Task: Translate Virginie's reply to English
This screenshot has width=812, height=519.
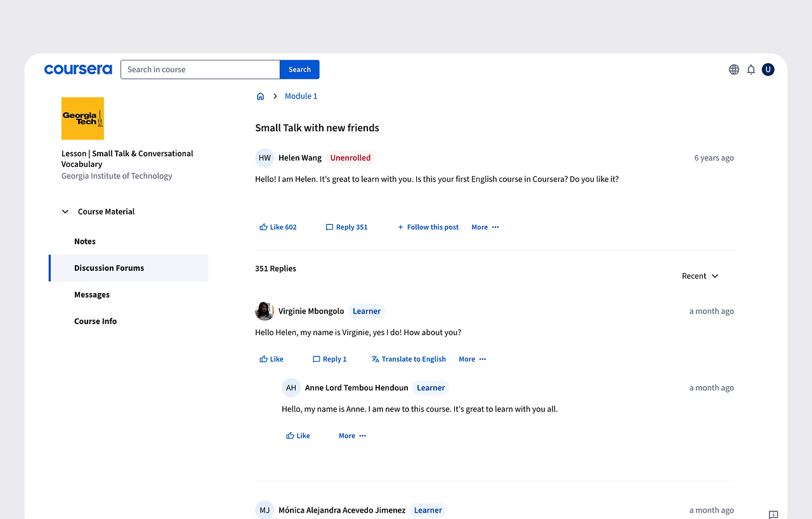Action: [409, 359]
